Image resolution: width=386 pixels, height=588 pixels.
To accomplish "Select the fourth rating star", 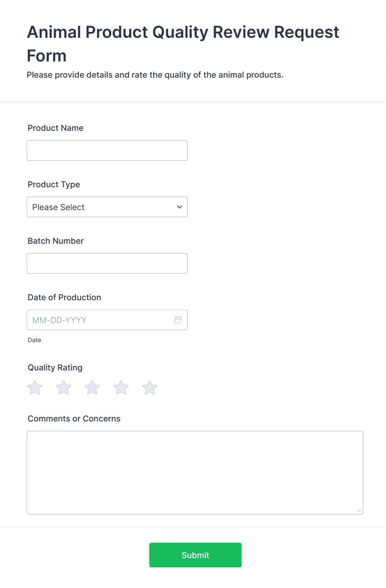I will (x=120, y=387).
